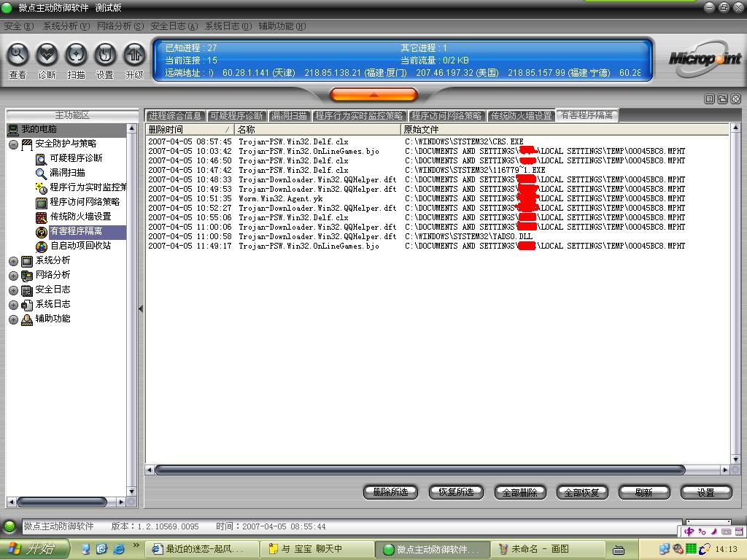Screen dimensions: 747x560
Task: Click the 全部恢复 button
Action: point(581,492)
